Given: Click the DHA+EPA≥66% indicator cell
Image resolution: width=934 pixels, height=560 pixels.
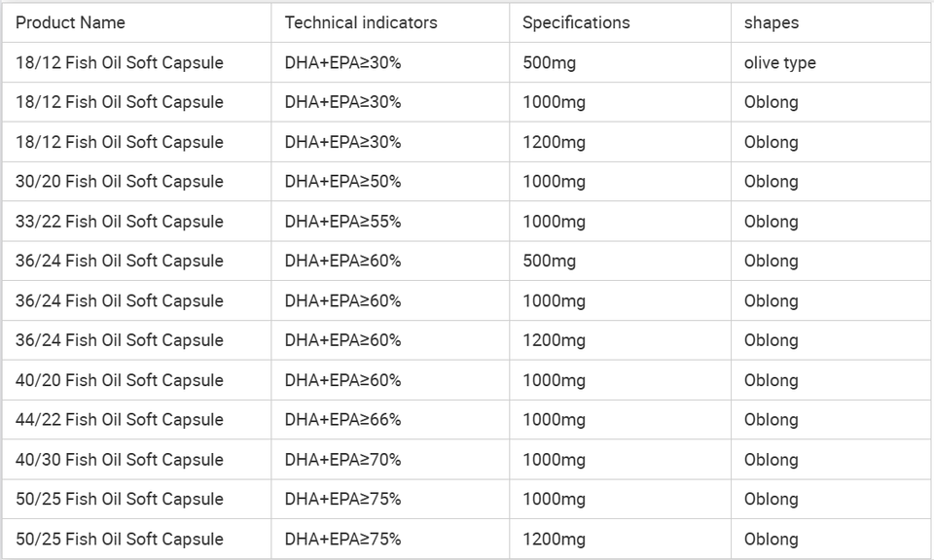Looking at the screenshot, I should [342, 420].
